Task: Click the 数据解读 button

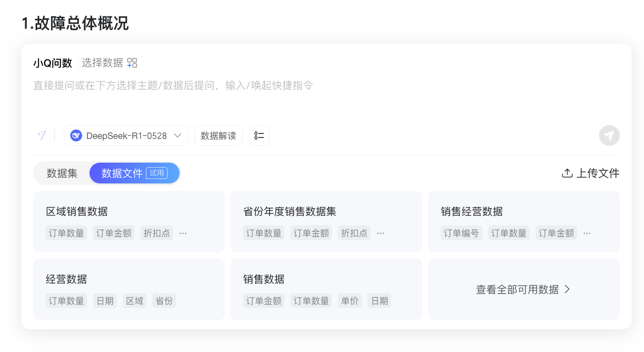Action: point(219,135)
